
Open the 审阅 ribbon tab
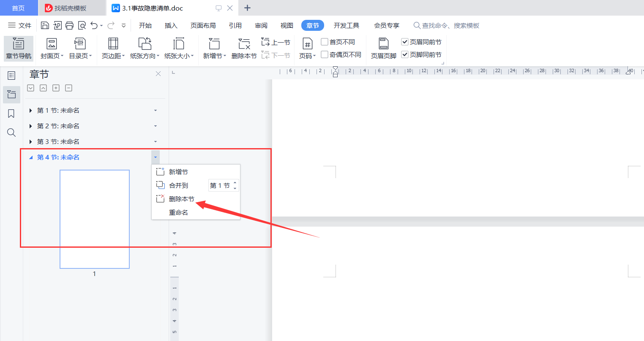[261, 26]
